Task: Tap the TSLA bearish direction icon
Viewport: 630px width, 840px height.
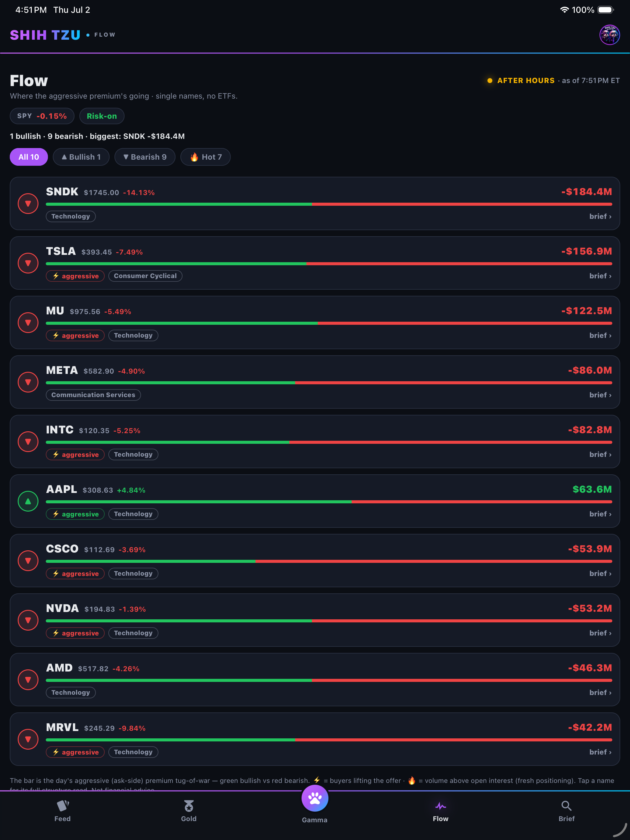Action: pos(28,263)
